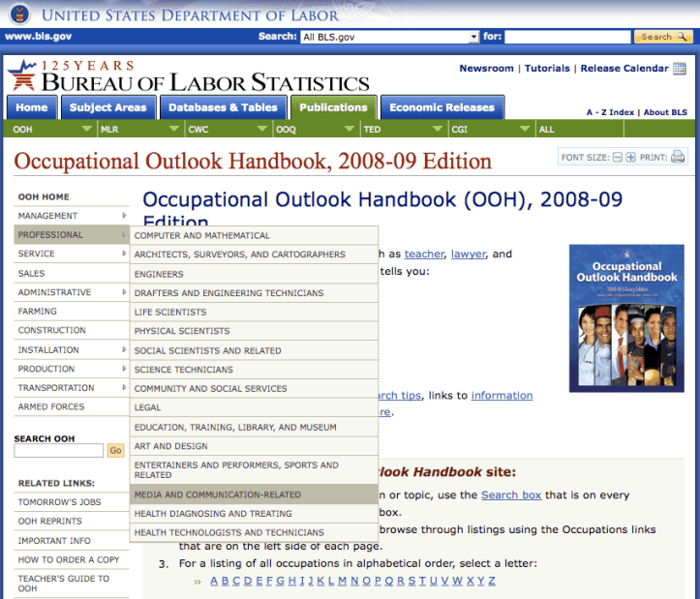Expand the TED green submenu arrow
The width and height of the screenshot is (700, 599).
pyautogui.click(x=438, y=129)
